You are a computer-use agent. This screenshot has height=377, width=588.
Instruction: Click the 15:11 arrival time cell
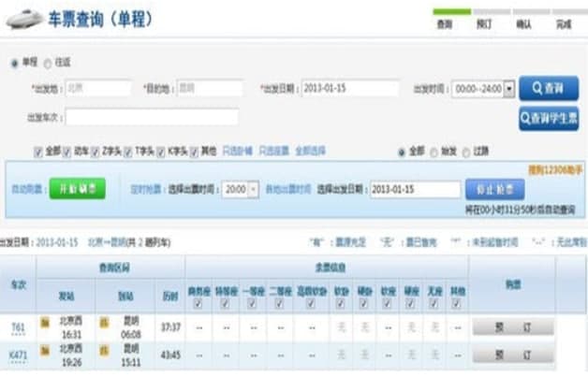pos(131,362)
